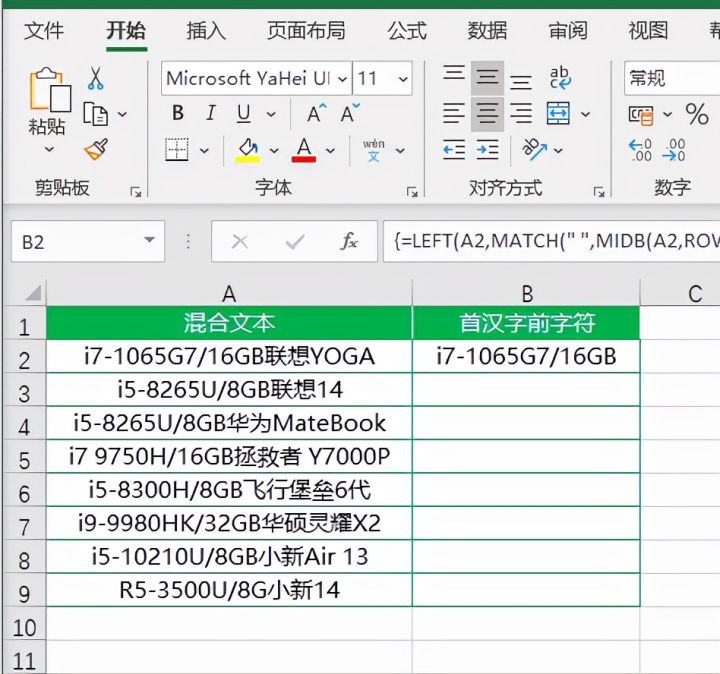Screen dimensions: 720x674
Task: Click the Merge and Center icon
Action: [558, 113]
